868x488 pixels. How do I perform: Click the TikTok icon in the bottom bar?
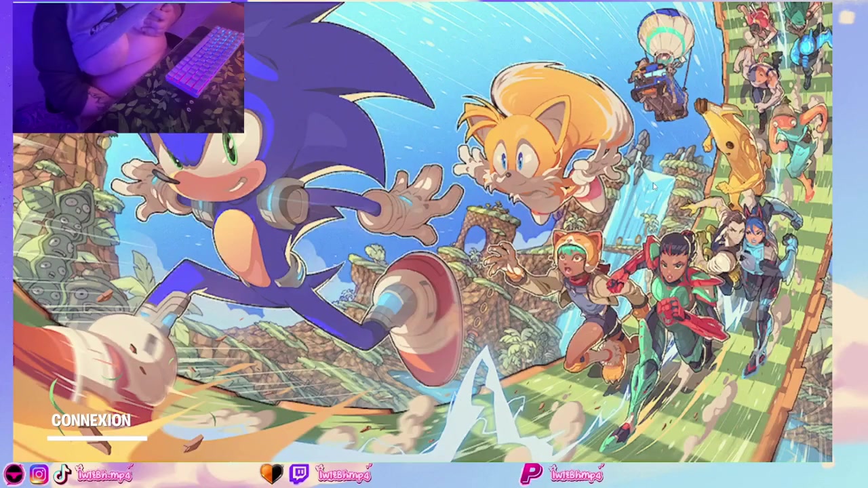[62, 474]
